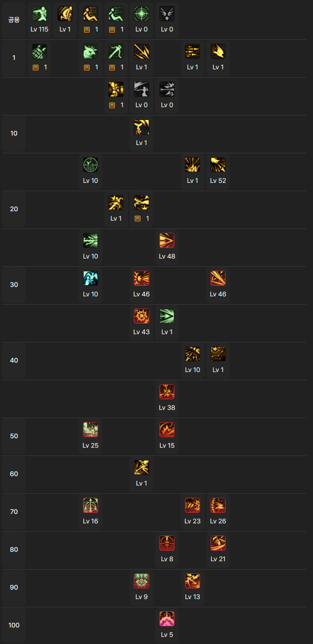This screenshot has height=644, width=313.
Task: Click the level 100 row label
Action: pyautogui.click(x=14, y=625)
